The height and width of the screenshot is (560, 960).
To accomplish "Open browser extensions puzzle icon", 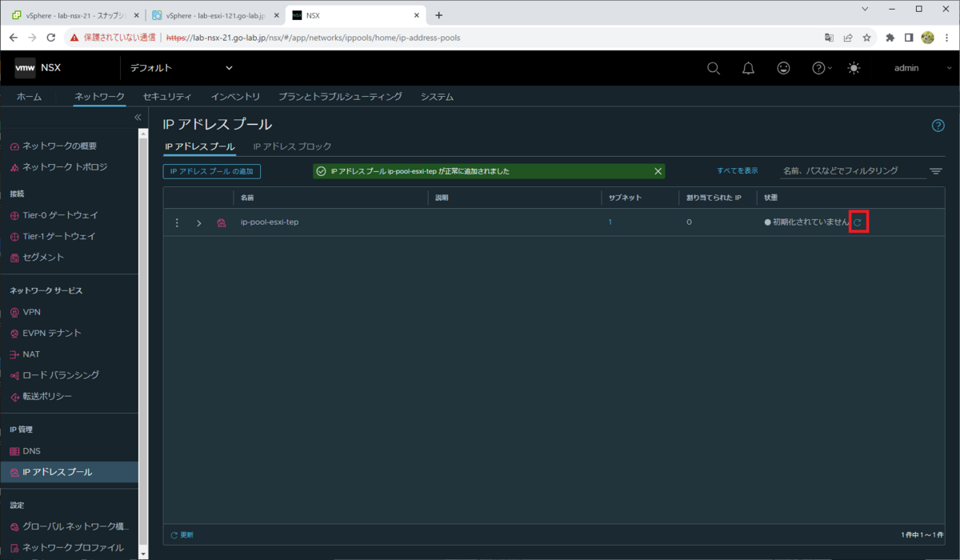I will [890, 38].
